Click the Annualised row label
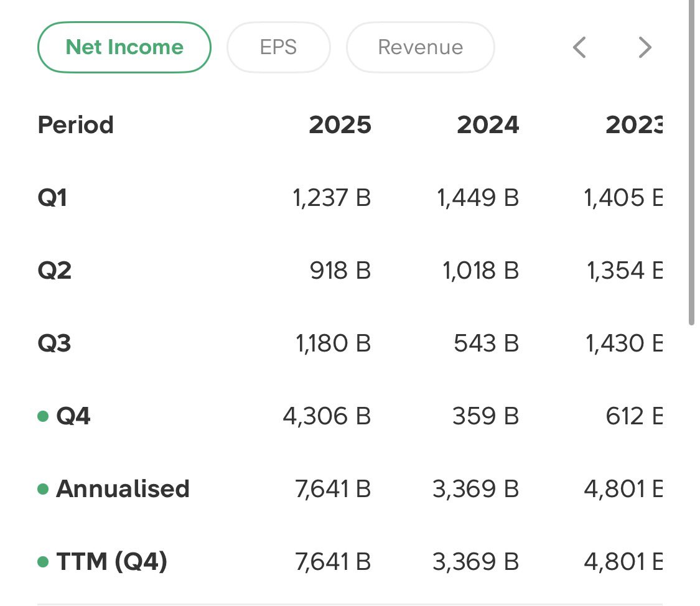Image resolution: width=700 pixels, height=606 pixels. coord(123,488)
